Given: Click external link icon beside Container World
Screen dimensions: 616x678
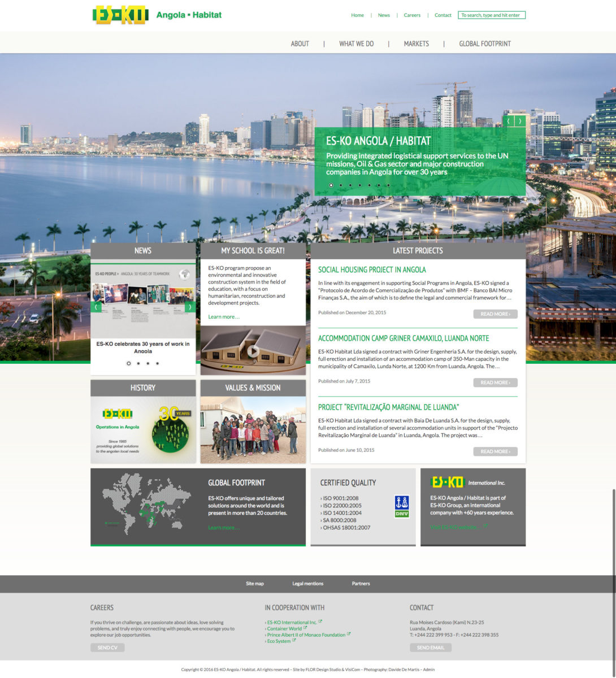Looking at the screenshot, I should (x=305, y=628).
